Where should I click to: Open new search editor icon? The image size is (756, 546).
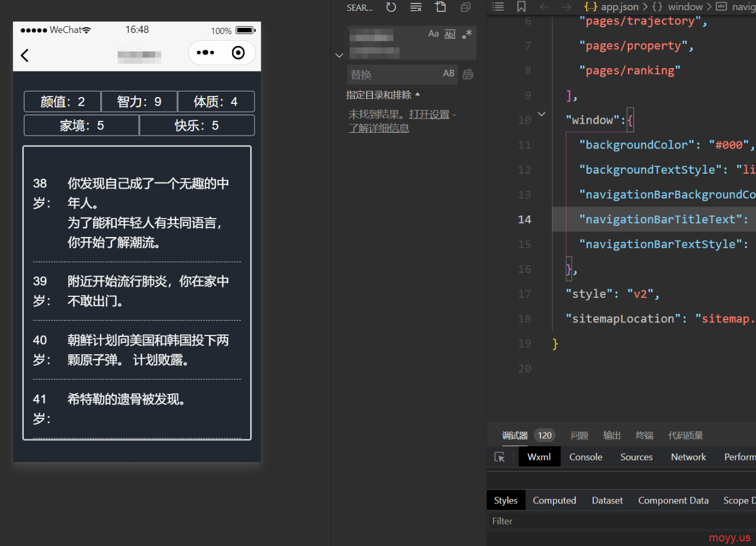[x=441, y=7]
